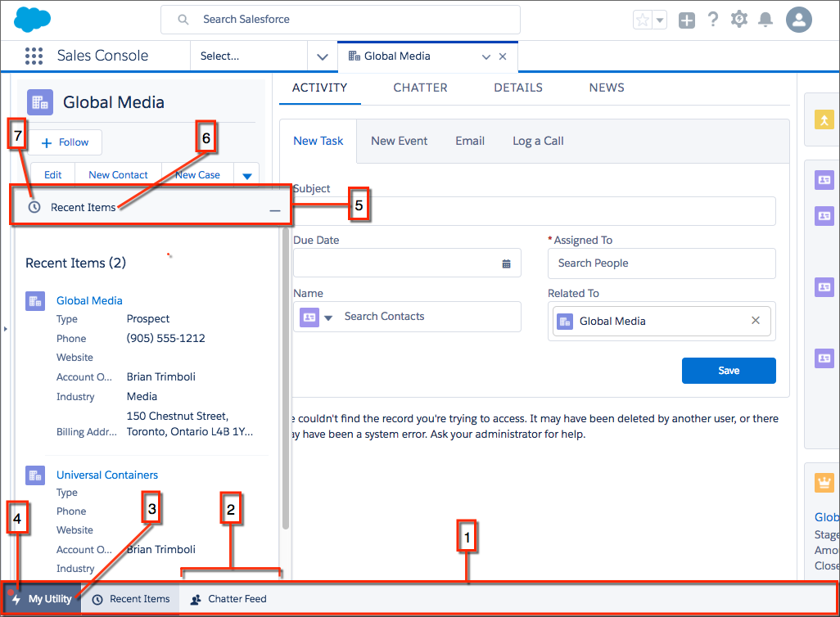This screenshot has height=617, width=840.
Task: Open the navigation Select dropdown chevron
Action: (x=323, y=56)
